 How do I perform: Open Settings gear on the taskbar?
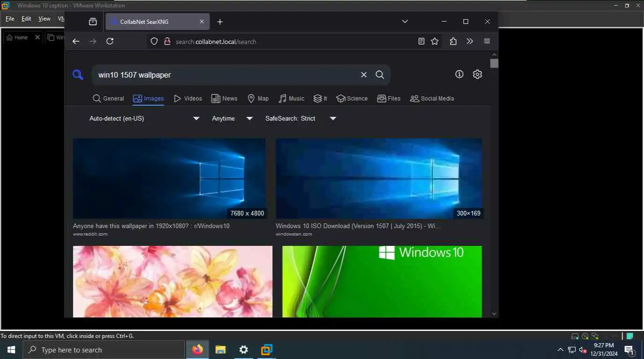(243, 350)
